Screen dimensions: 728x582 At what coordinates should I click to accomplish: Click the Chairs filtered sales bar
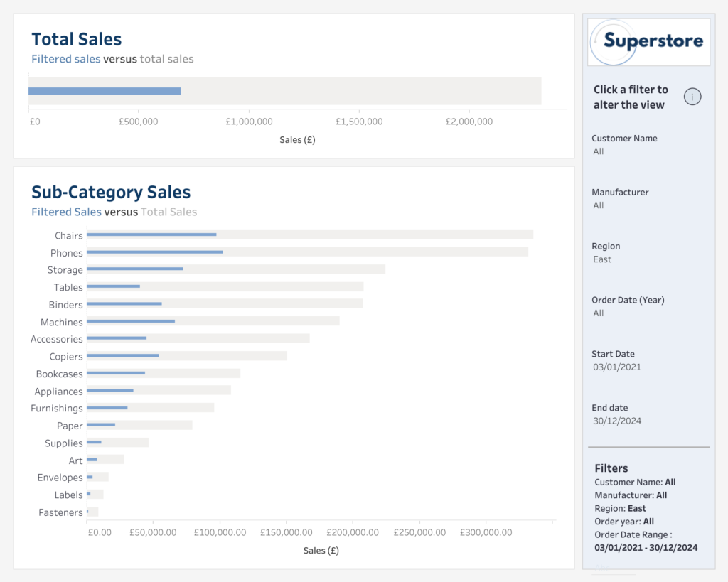151,235
